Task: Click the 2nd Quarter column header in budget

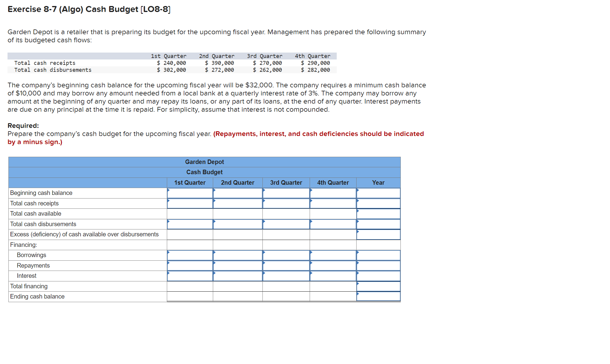Action: pyautogui.click(x=238, y=183)
